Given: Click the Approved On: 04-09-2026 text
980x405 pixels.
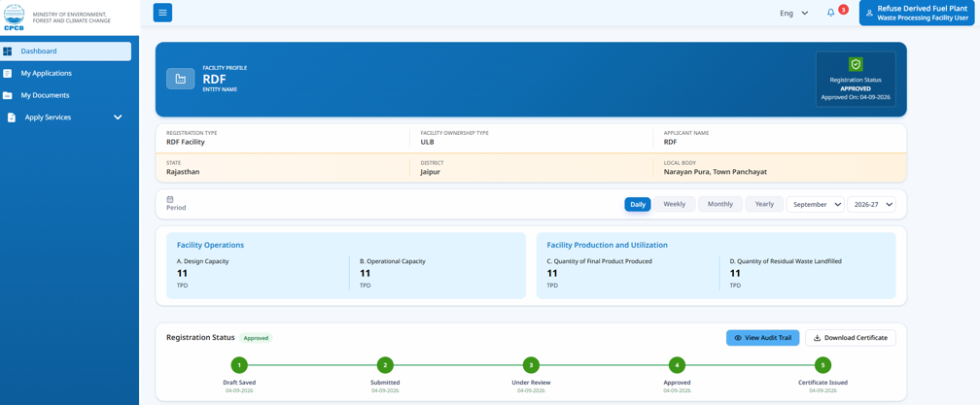Looking at the screenshot, I should [855, 97].
